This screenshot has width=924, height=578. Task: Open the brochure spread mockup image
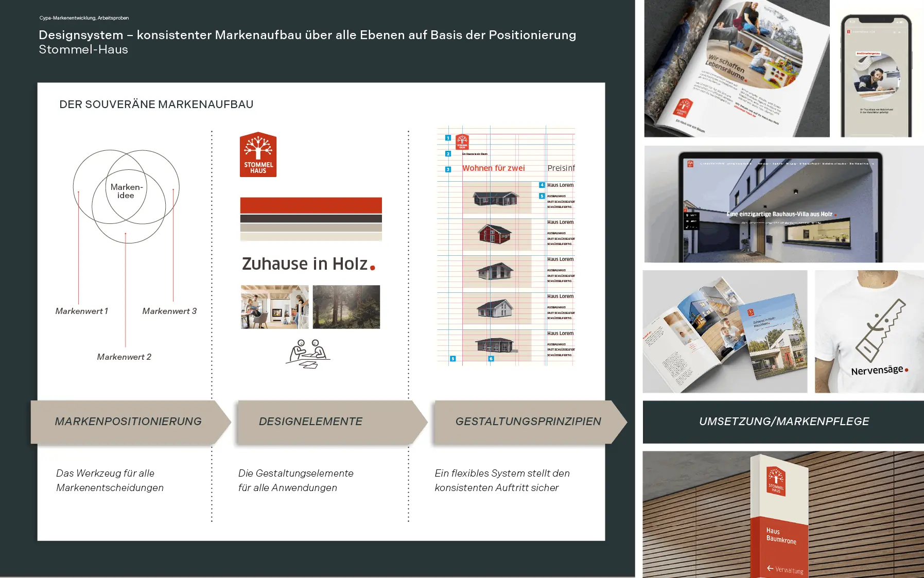pos(725,331)
